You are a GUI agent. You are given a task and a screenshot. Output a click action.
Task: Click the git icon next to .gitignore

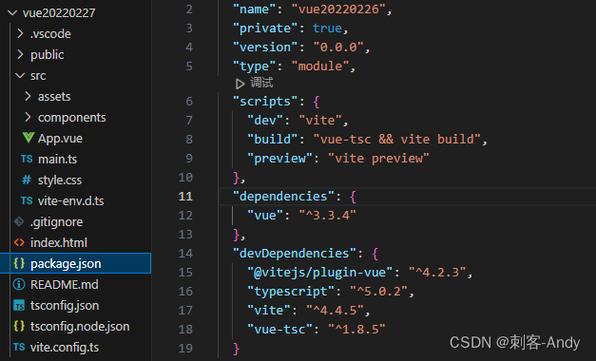click(19, 221)
